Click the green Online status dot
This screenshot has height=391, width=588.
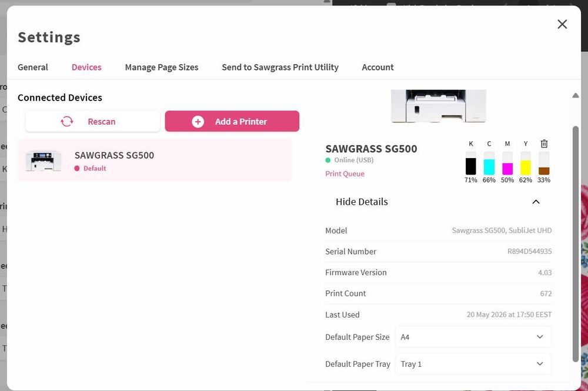pos(328,160)
